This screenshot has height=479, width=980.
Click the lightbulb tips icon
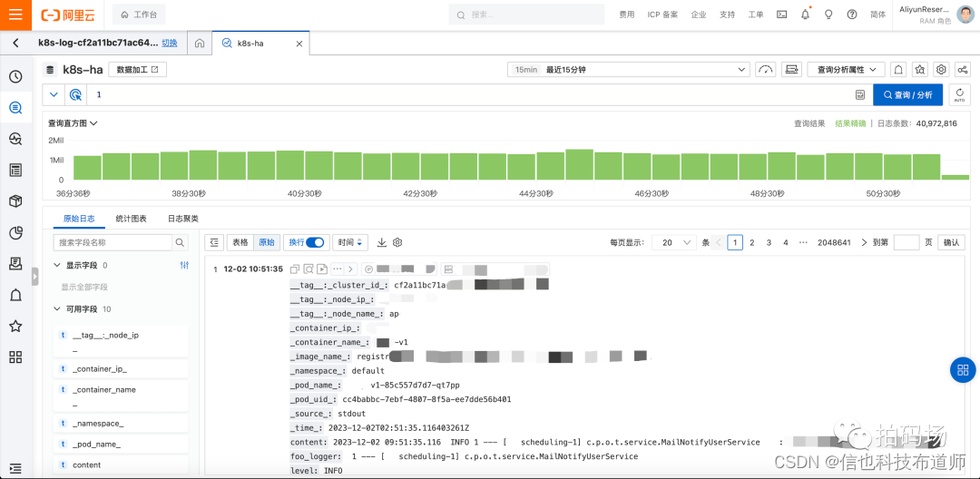[828, 15]
